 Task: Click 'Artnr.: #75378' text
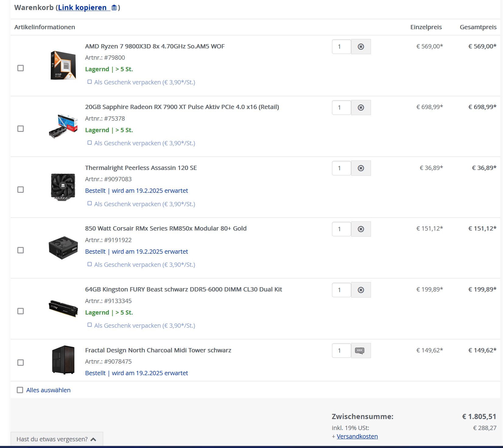click(x=105, y=118)
